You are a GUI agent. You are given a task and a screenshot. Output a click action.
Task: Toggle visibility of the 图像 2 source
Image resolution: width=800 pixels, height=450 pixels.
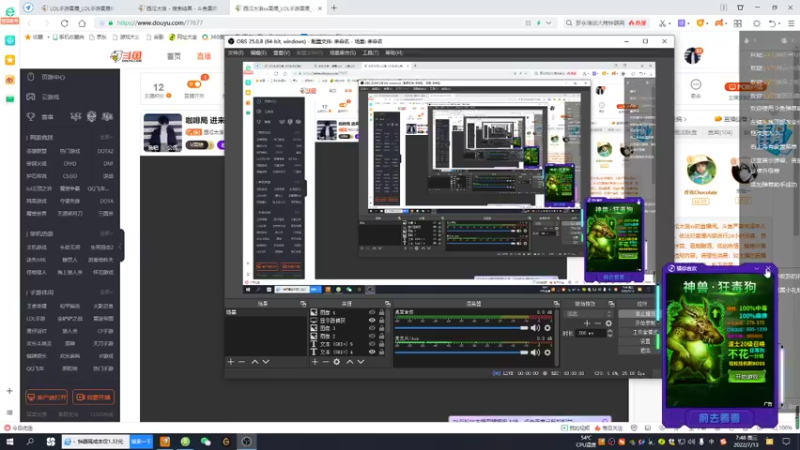(x=372, y=336)
